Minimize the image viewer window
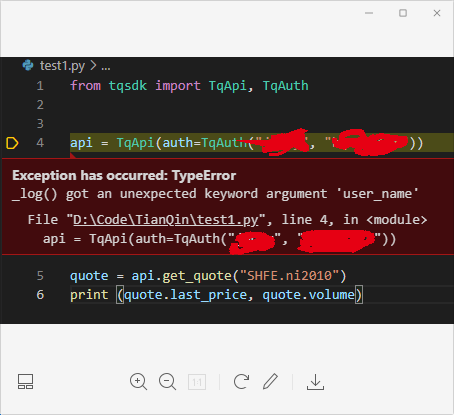This screenshot has height=415, width=454. 369,13
